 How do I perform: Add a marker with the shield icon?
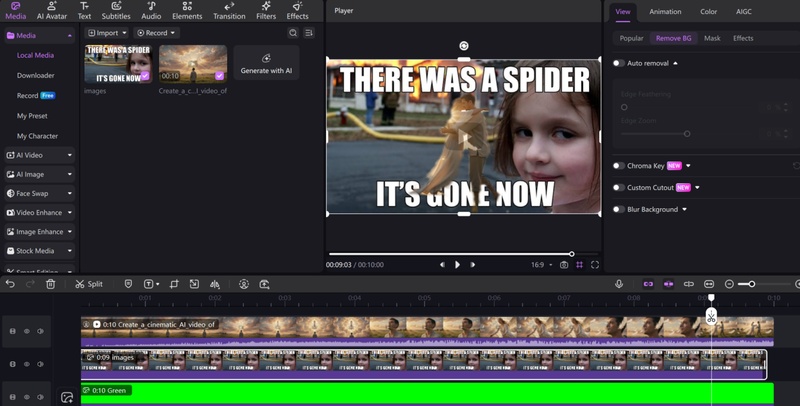coord(128,284)
